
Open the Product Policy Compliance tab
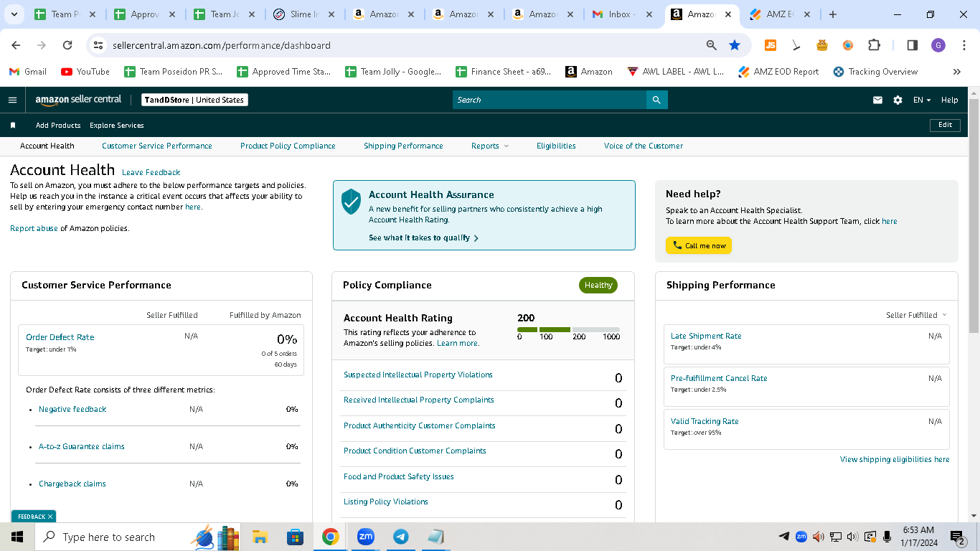(x=288, y=146)
